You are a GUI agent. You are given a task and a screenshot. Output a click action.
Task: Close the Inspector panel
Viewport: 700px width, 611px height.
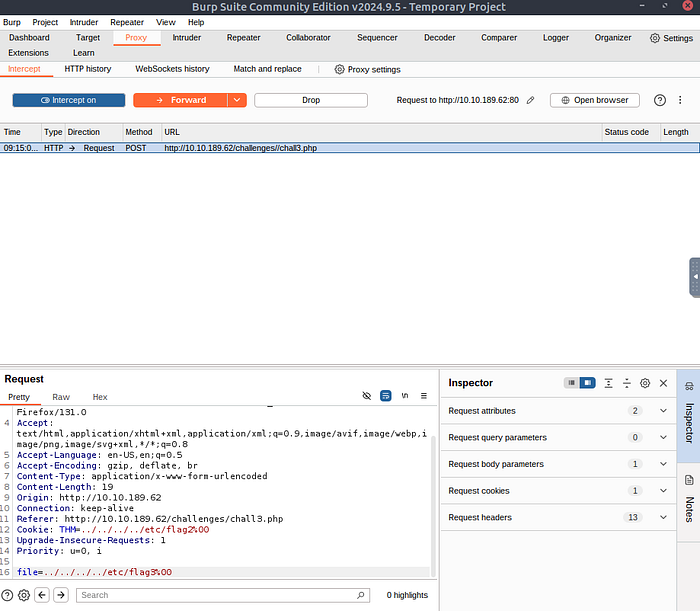pos(663,383)
